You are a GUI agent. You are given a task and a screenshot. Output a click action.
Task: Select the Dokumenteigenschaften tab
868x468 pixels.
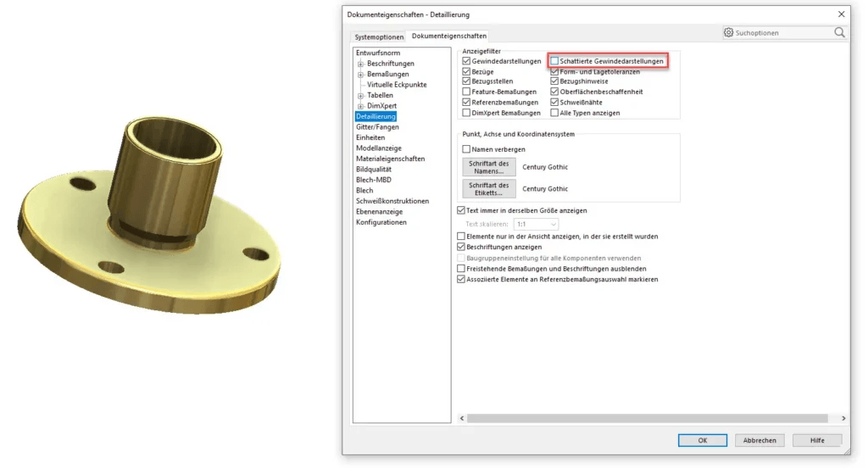click(449, 36)
